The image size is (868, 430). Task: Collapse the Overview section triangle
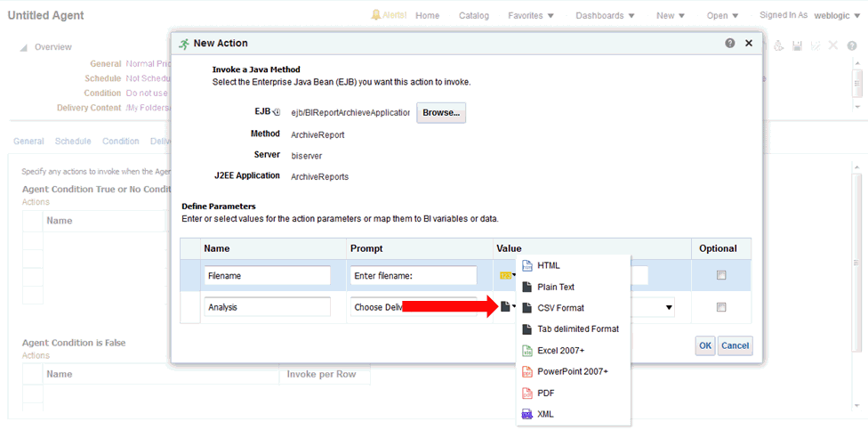pyautogui.click(x=24, y=48)
